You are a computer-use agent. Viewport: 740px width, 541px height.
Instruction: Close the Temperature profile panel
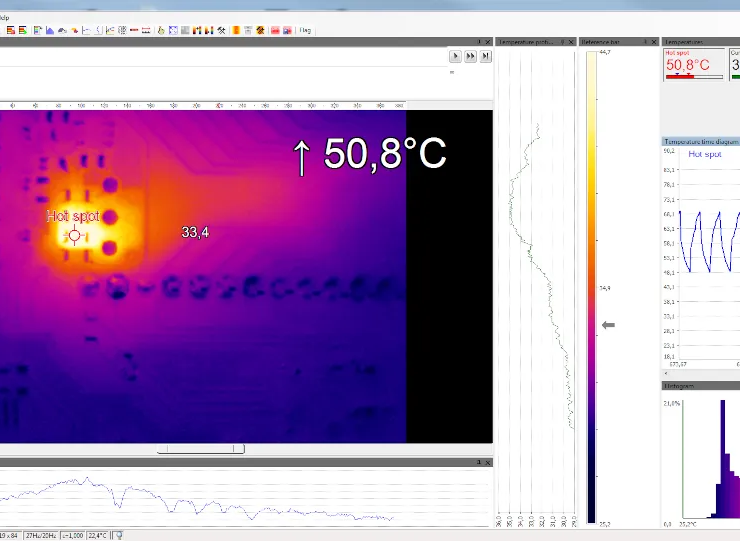pyautogui.click(x=573, y=42)
